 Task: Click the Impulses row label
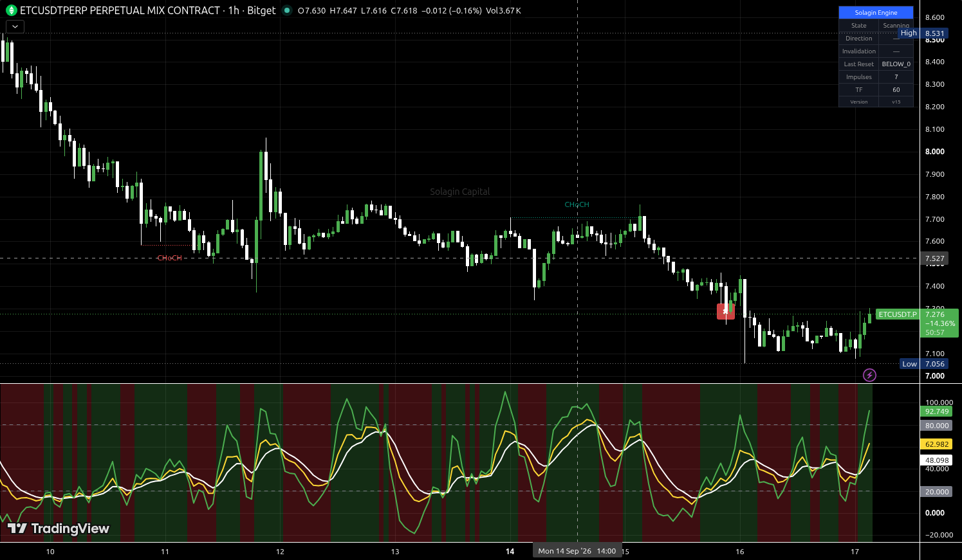click(859, 77)
